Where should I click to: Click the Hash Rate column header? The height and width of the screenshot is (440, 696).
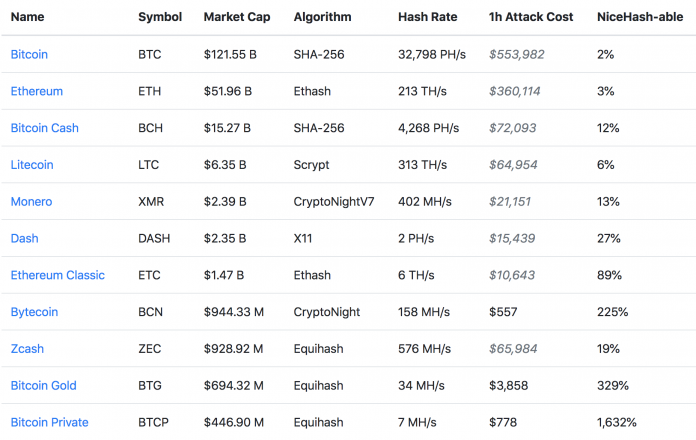(x=430, y=17)
